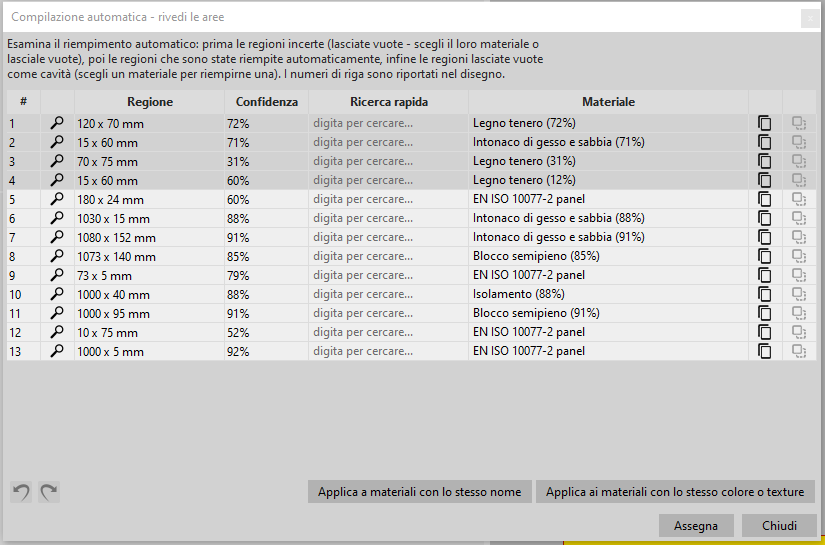
Task: Click confidence value 92%
Action: pos(266,350)
